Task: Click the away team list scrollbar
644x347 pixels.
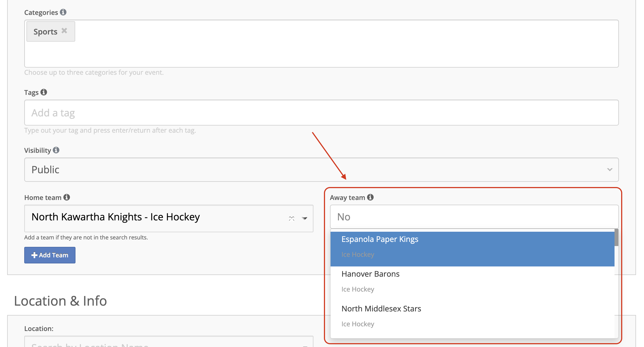Action: pos(616,237)
